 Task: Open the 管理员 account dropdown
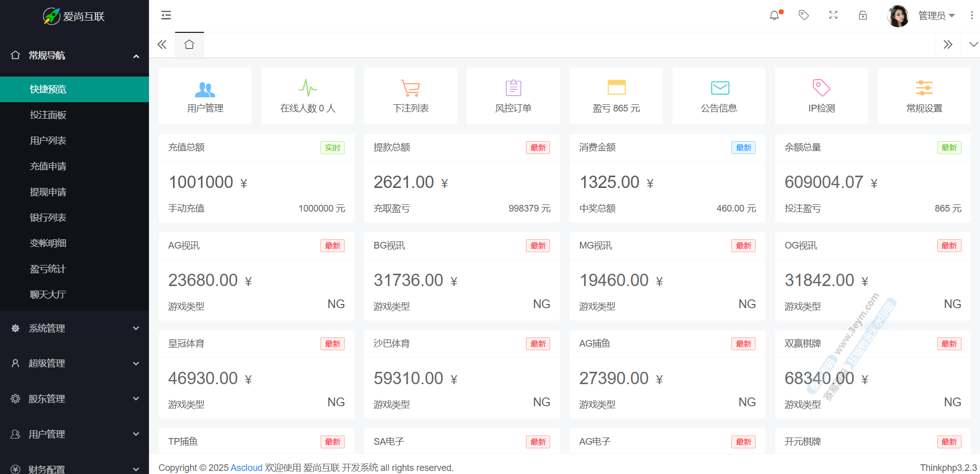pos(936,16)
